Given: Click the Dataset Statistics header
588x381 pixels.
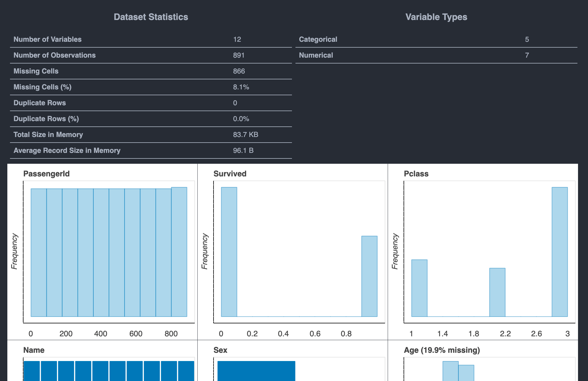Looking at the screenshot, I should point(150,17).
